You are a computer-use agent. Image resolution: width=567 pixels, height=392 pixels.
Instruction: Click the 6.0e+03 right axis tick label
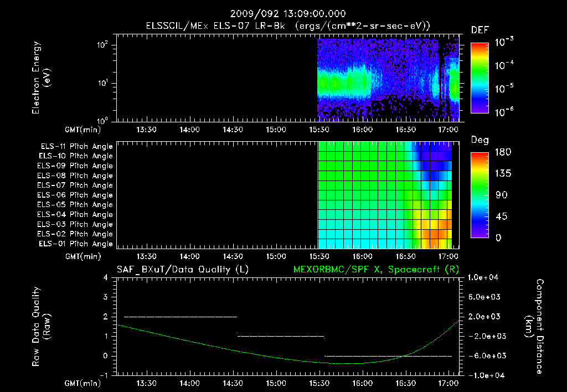pos(484,297)
